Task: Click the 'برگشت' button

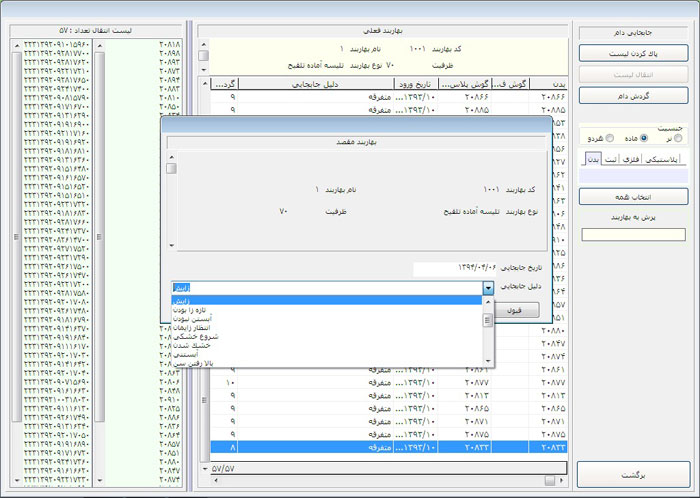Action: coord(633,475)
